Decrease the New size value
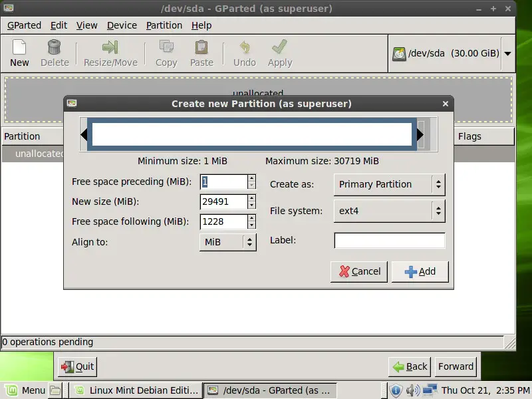 251,205
